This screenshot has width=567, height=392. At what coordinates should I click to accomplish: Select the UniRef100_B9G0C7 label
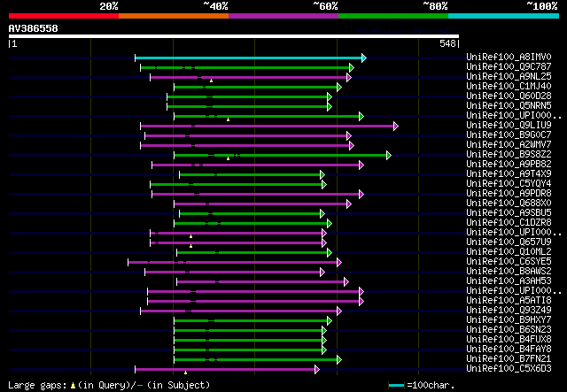[x=509, y=135]
